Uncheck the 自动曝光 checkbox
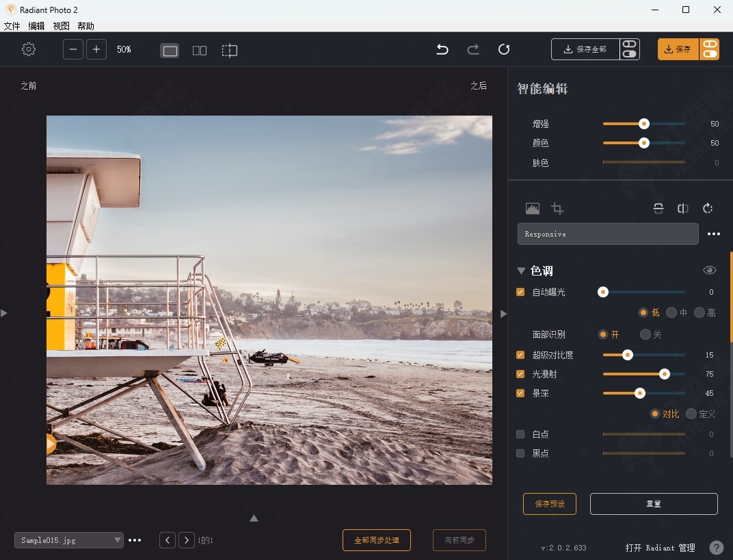 [520, 292]
